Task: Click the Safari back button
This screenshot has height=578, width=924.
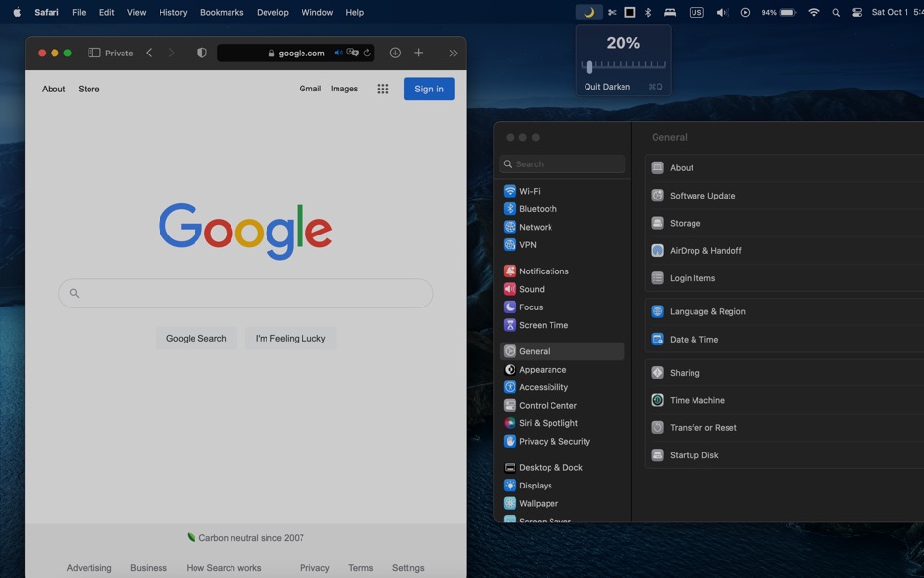Action: coord(149,53)
